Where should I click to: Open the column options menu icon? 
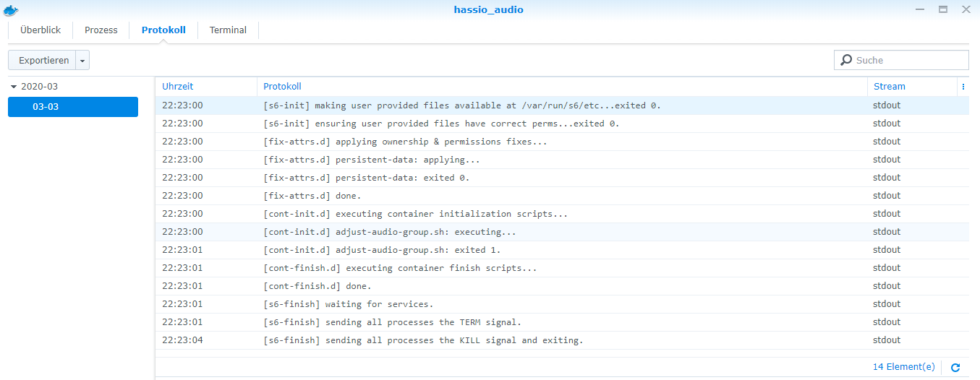963,87
